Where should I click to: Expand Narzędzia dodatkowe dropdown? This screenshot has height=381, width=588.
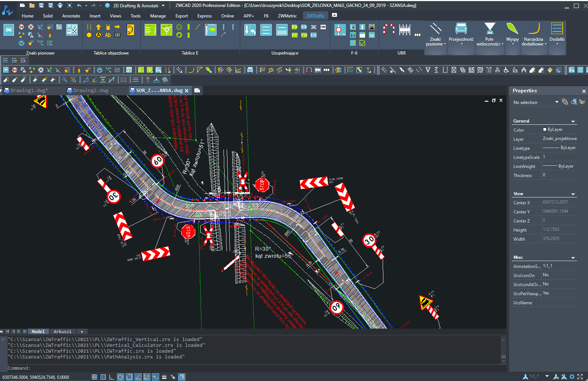pos(533,38)
